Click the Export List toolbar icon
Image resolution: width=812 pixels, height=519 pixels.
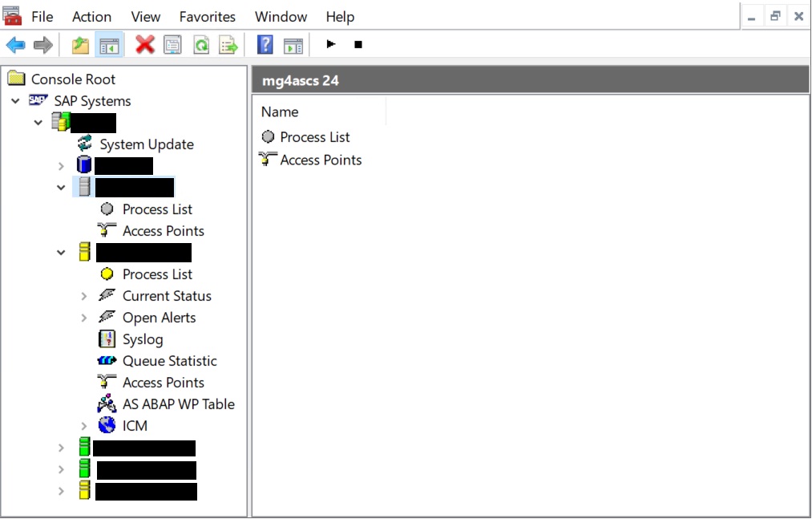[x=228, y=45]
